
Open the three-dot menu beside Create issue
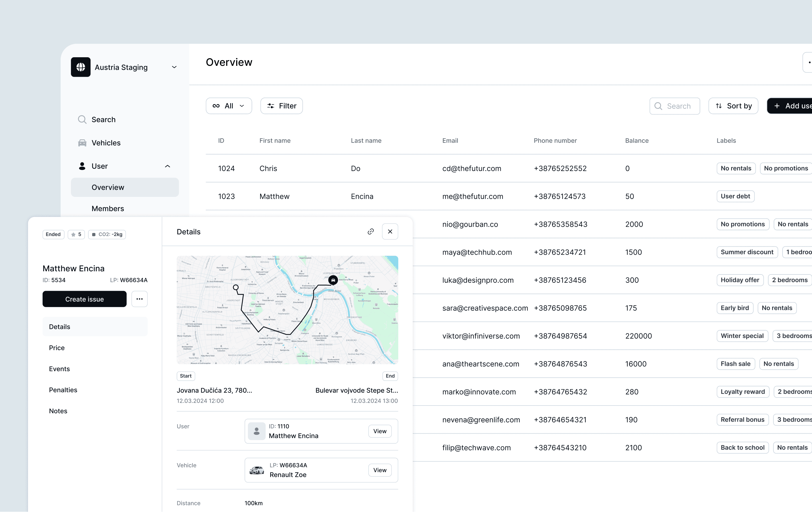[x=139, y=299]
